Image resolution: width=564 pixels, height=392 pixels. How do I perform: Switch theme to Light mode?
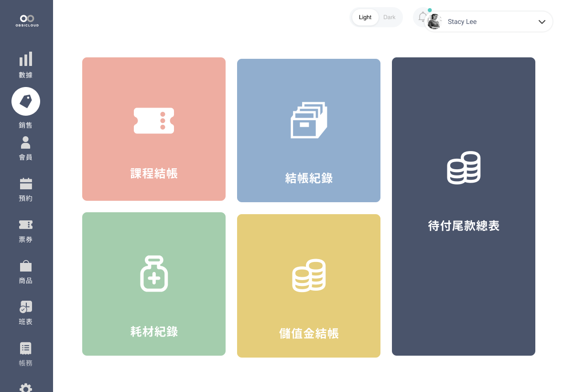click(x=365, y=17)
